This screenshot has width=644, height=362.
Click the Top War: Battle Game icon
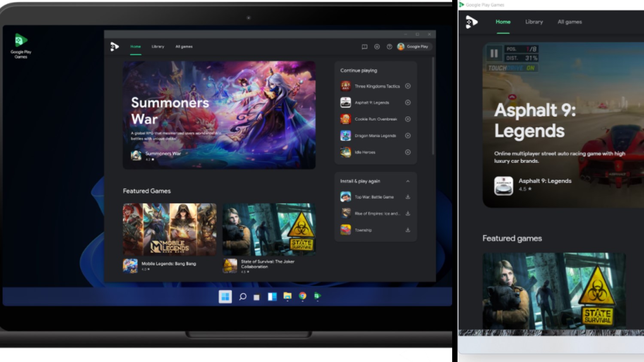click(x=346, y=197)
